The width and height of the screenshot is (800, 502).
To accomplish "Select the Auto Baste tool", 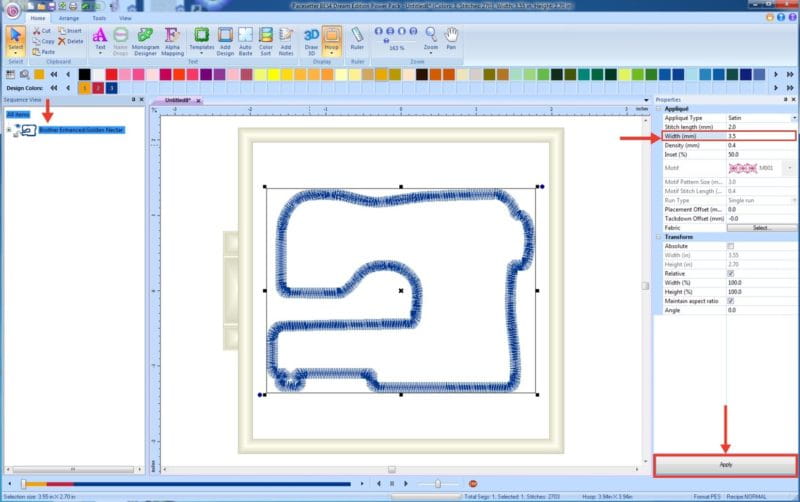I will tap(246, 42).
